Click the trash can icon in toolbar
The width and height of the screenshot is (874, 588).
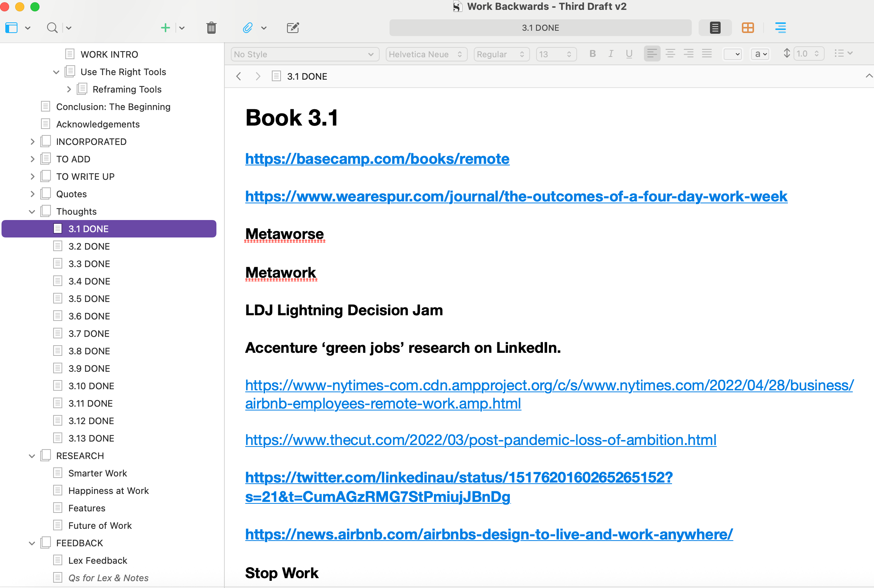click(x=211, y=28)
